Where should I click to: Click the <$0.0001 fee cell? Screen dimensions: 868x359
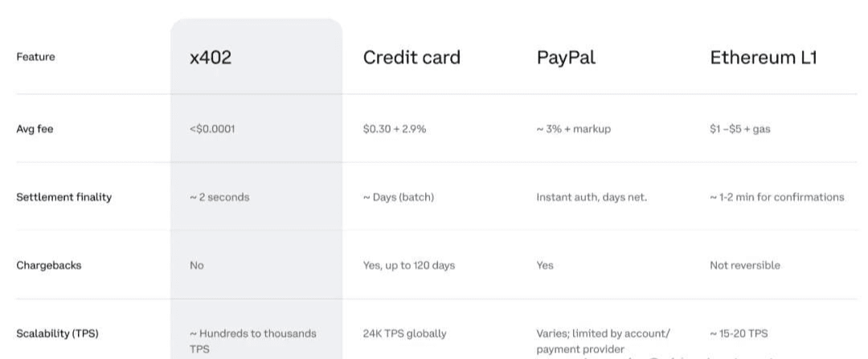click(212, 129)
